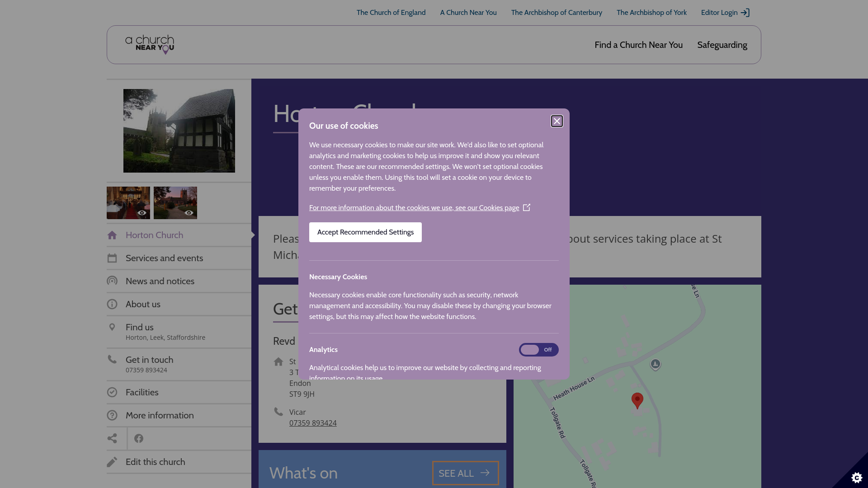868x488 pixels.
Task: Close the cookies dialog with X
Action: click(x=557, y=121)
